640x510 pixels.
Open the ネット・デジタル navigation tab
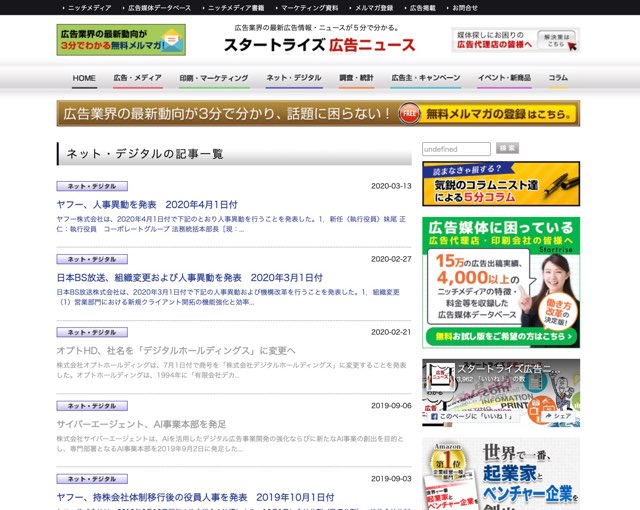(294, 78)
